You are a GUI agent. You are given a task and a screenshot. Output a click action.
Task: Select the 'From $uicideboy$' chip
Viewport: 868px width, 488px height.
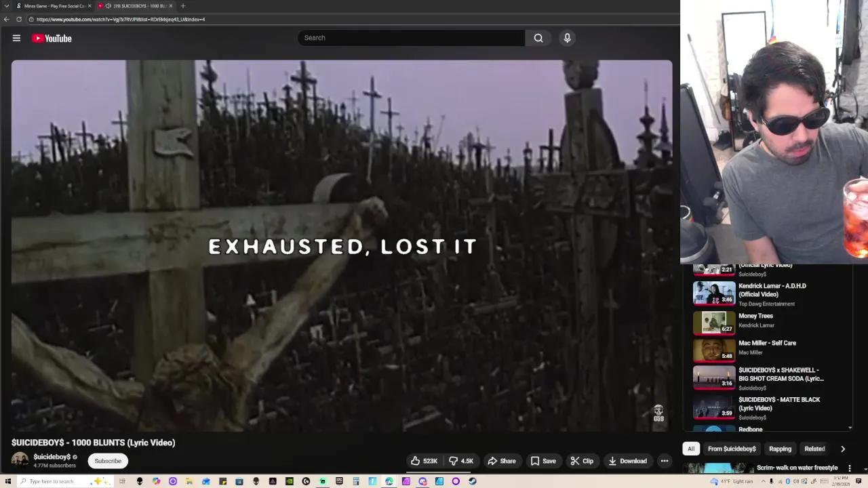(732, 449)
